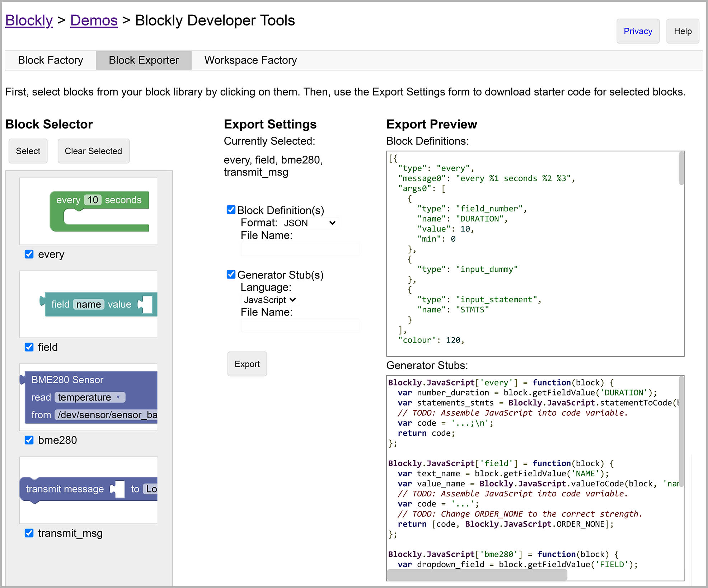Uncheck the 'bme280' block checkbox
Screen dimensions: 708x588
click(29, 440)
